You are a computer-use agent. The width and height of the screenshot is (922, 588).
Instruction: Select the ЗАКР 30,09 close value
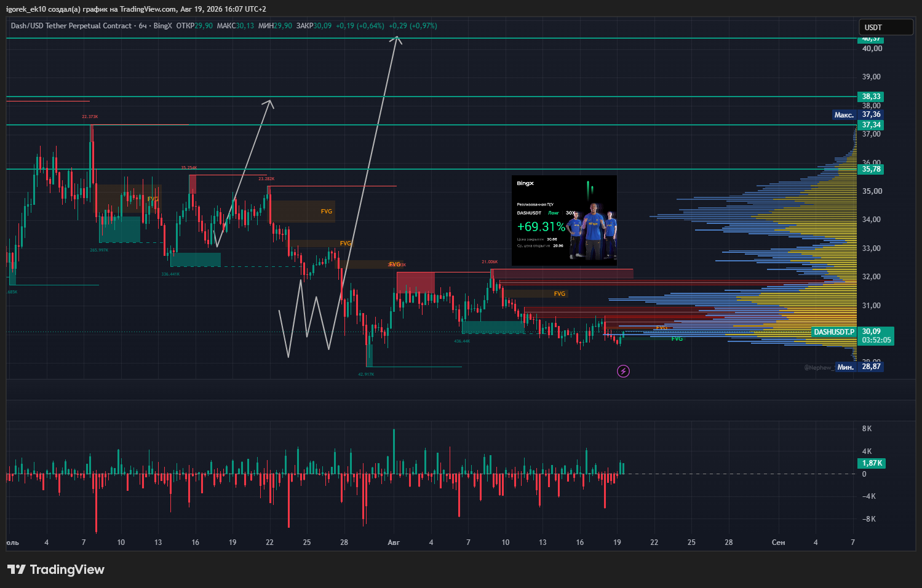(314, 26)
